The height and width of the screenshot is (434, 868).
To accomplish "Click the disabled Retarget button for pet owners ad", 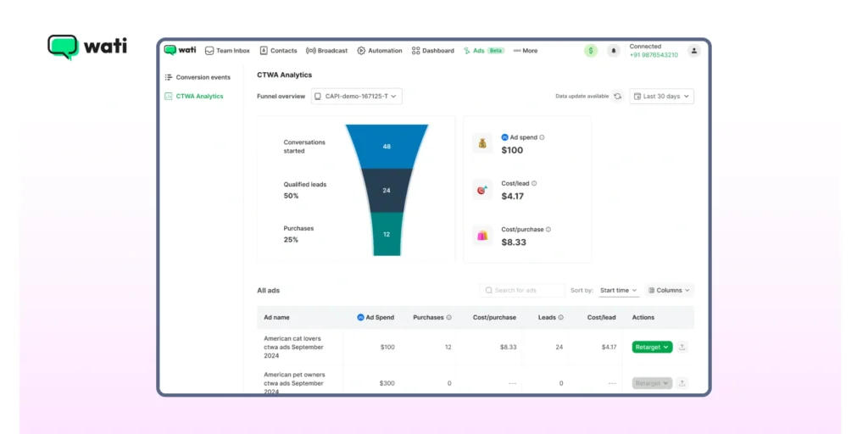I will tap(652, 383).
